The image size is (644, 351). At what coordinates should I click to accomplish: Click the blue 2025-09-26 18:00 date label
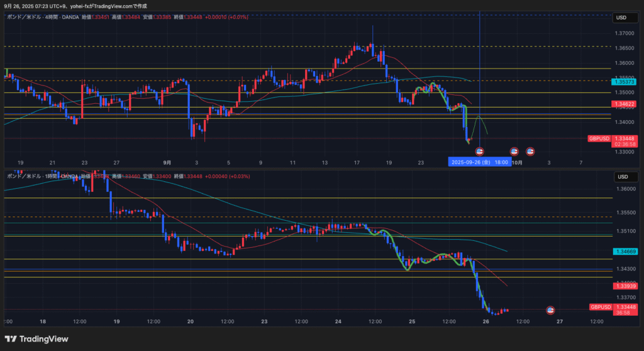(480, 162)
